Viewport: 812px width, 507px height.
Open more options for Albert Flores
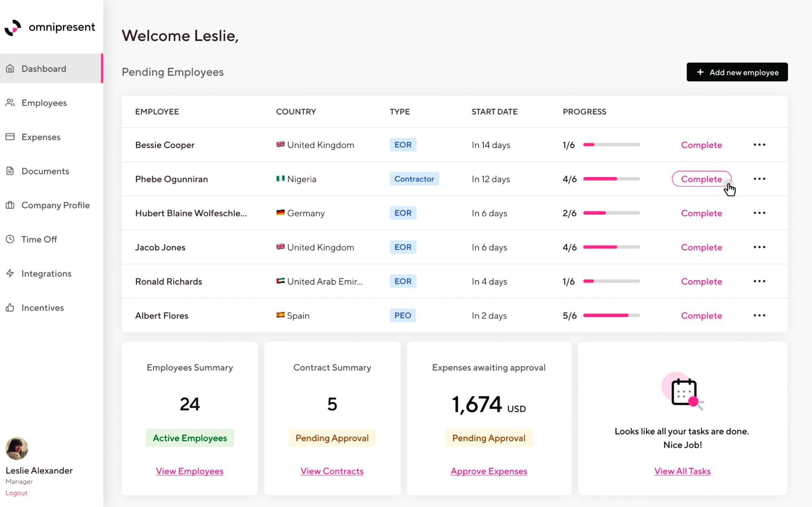click(759, 315)
